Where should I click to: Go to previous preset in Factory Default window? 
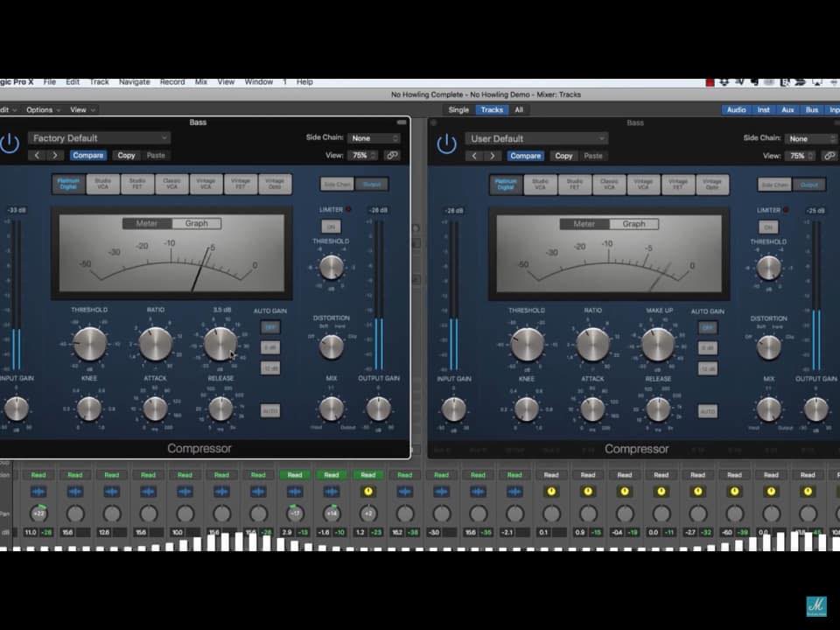[37, 156]
